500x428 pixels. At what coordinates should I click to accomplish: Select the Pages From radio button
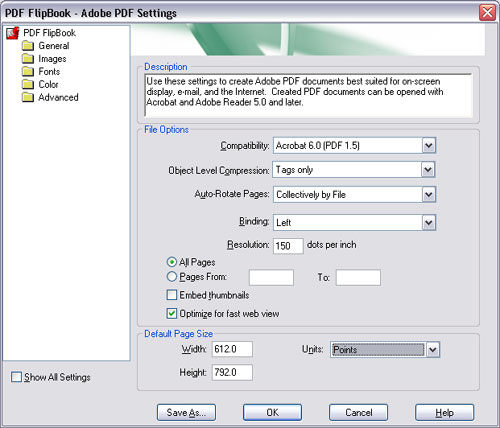coord(172,276)
